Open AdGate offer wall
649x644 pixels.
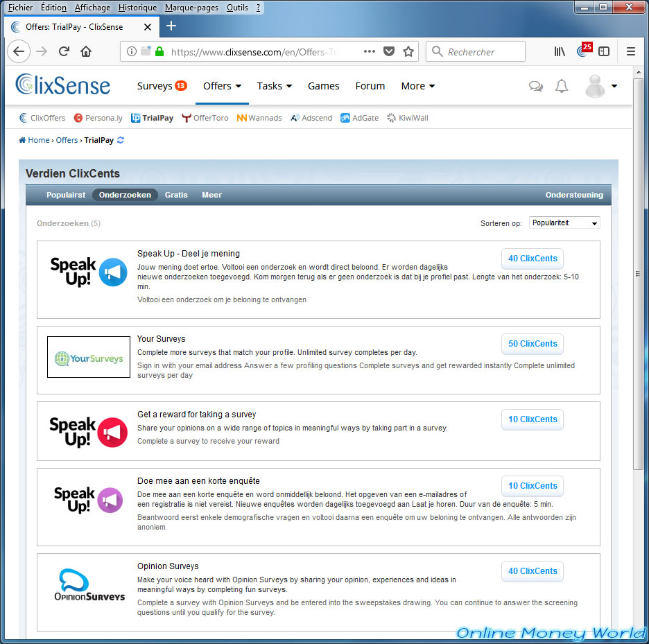click(x=359, y=118)
